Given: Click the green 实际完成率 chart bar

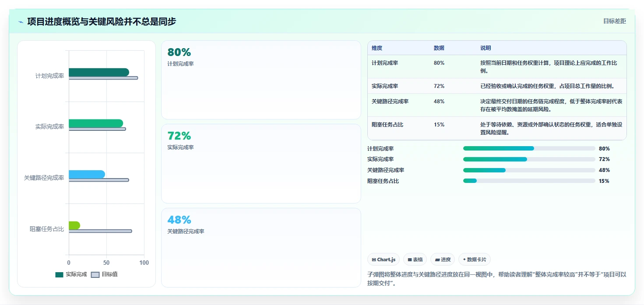Looking at the screenshot, I should (x=96, y=123).
